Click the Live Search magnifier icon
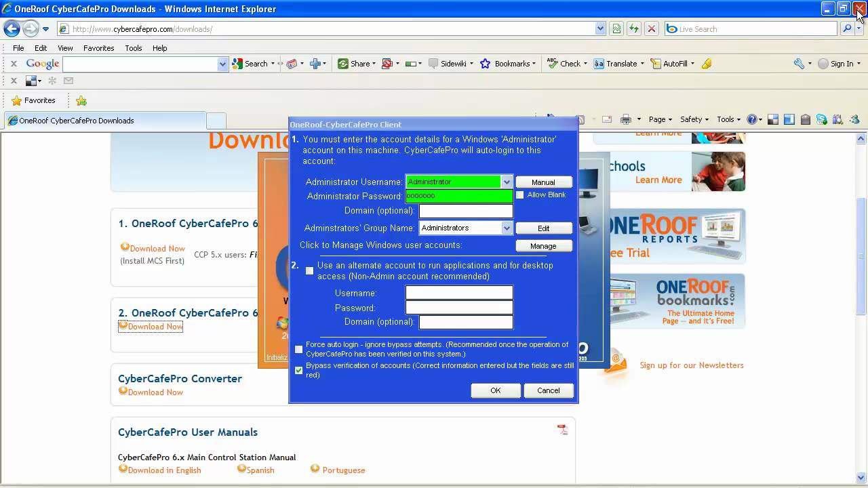This screenshot has width=868, height=488. [x=847, y=28]
